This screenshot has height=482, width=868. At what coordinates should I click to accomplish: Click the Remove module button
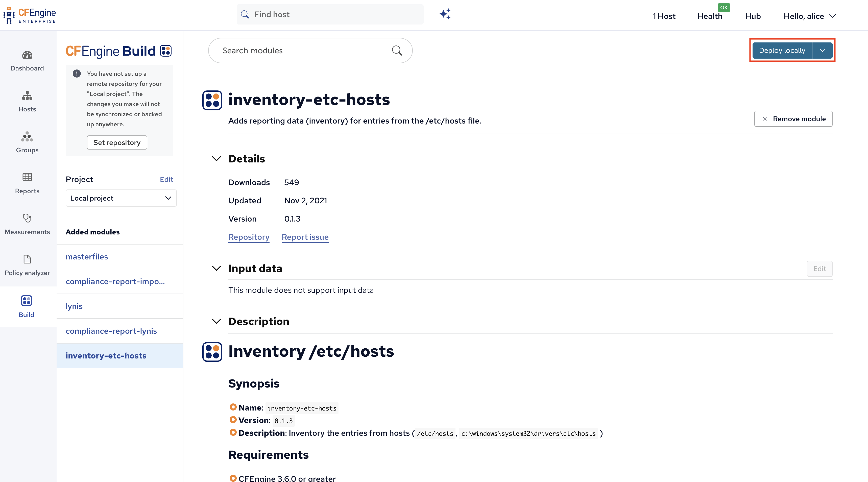pos(793,119)
